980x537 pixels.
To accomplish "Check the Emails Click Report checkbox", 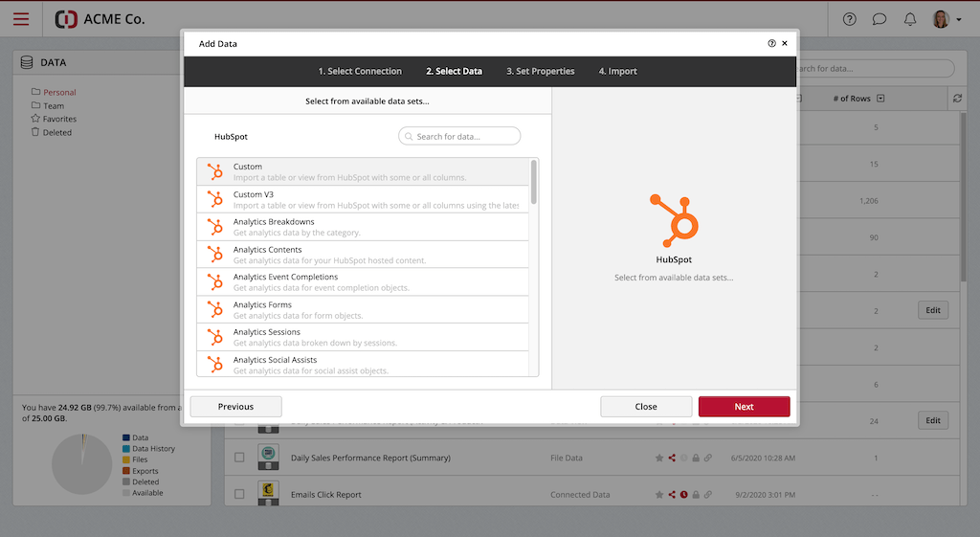I will pyautogui.click(x=239, y=494).
